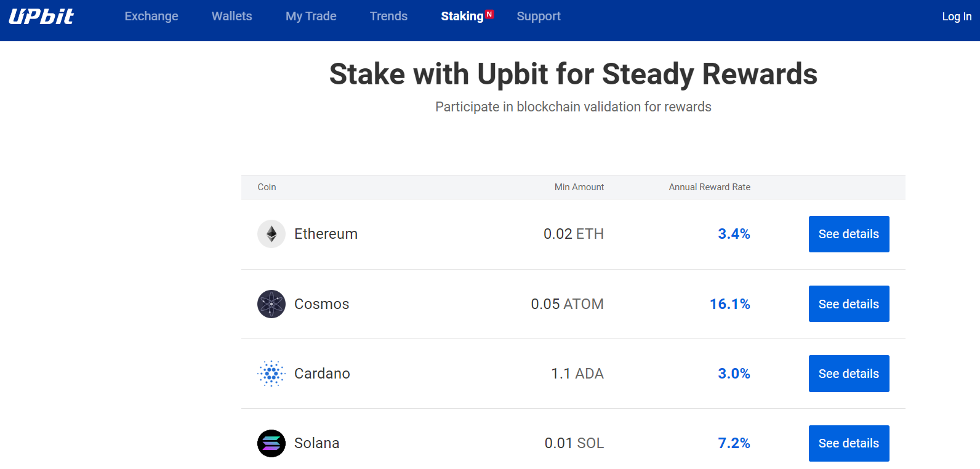Click the red N badge beside Staking

click(489, 14)
